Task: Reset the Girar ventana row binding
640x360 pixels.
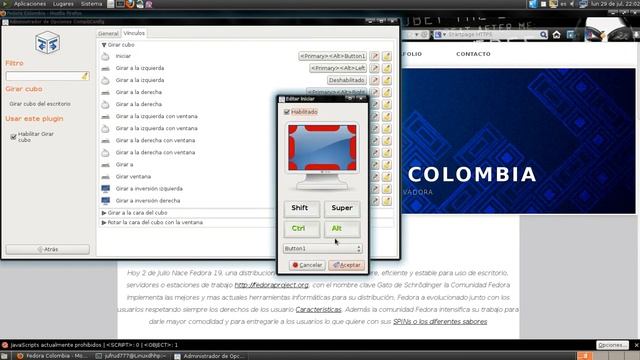Action: coord(387,176)
